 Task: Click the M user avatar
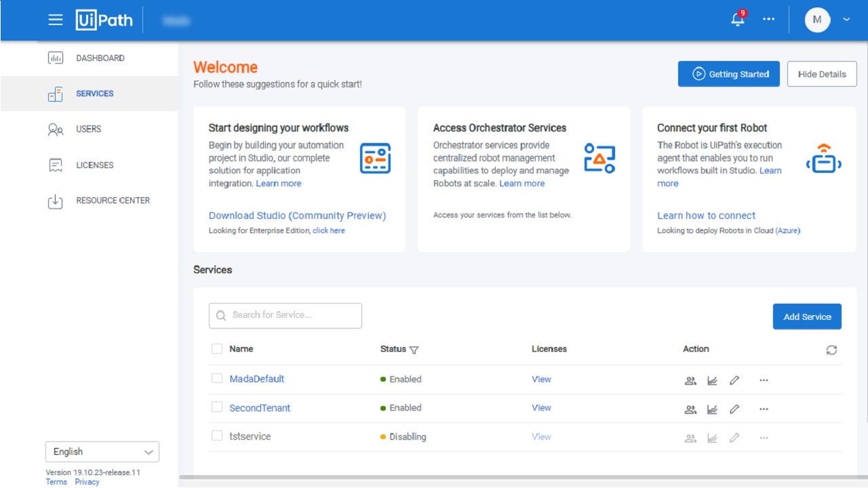pyautogui.click(x=817, y=20)
